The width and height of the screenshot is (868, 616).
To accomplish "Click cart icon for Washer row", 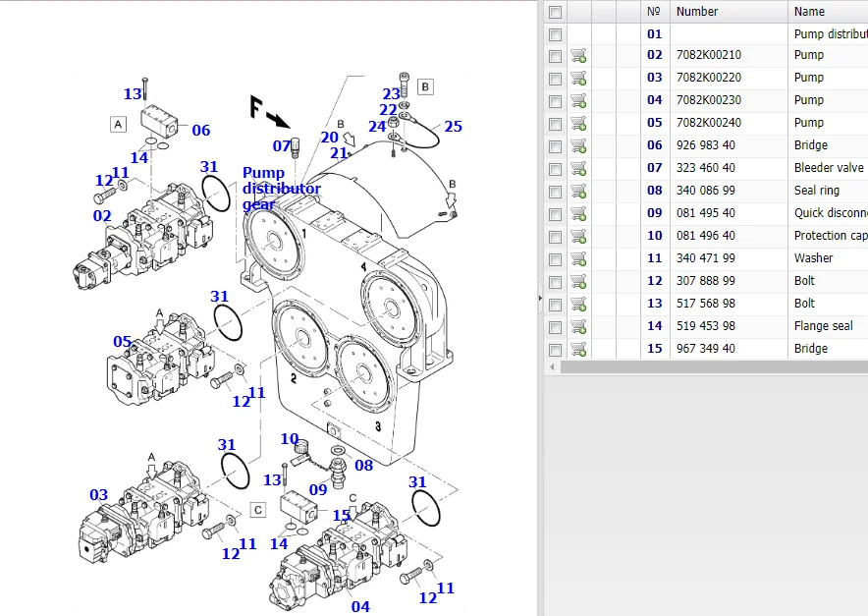I will pyautogui.click(x=578, y=258).
